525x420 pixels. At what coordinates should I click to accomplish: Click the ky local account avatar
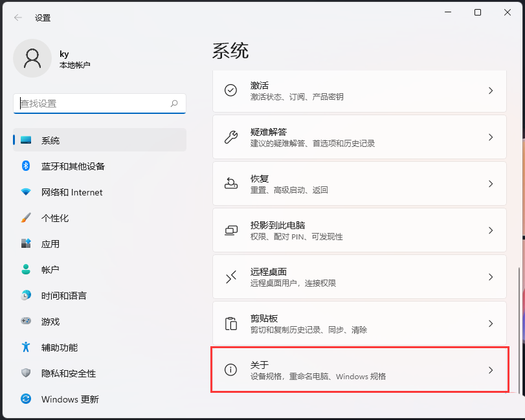point(32,58)
